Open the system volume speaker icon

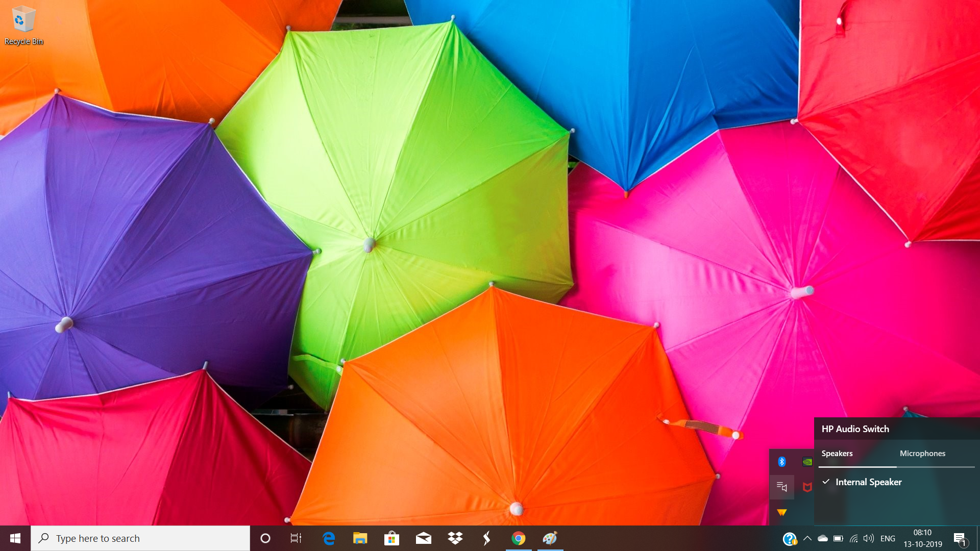pyautogui.click(x=869, y=538)
